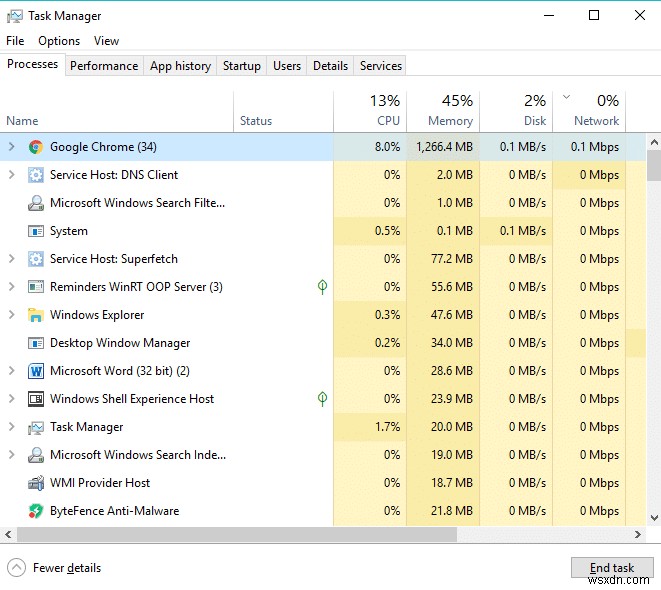Screen dimensions: 661x590
Task: Click the Desktop Window Manager icon
Action: tap(36, 343)
